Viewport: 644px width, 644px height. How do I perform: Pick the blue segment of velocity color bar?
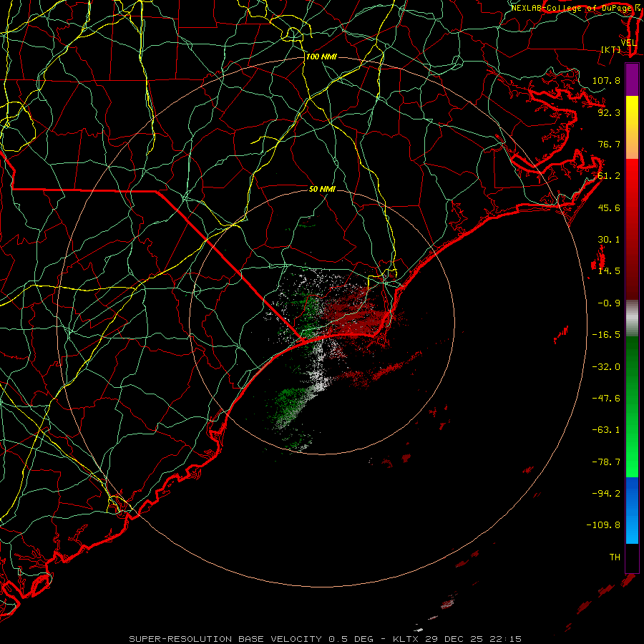[x=632, y=510]
